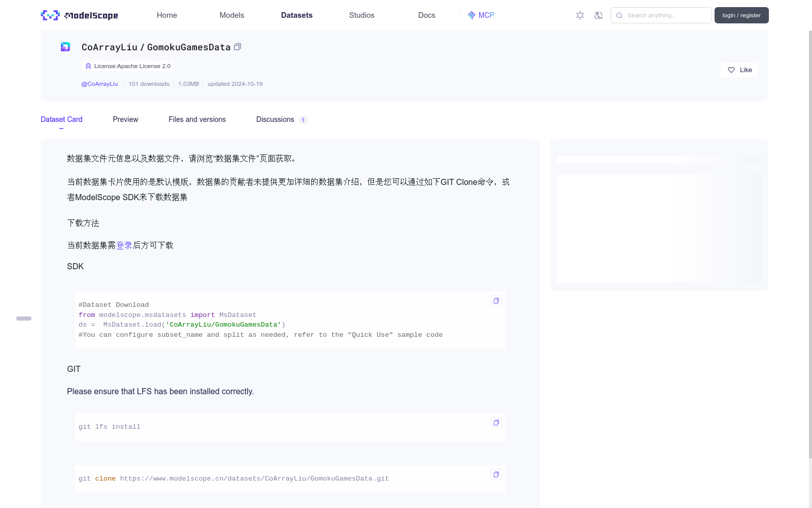Click 'updated 2024-10-19' text
Screen dimensions: 812x508
point(235,84)
